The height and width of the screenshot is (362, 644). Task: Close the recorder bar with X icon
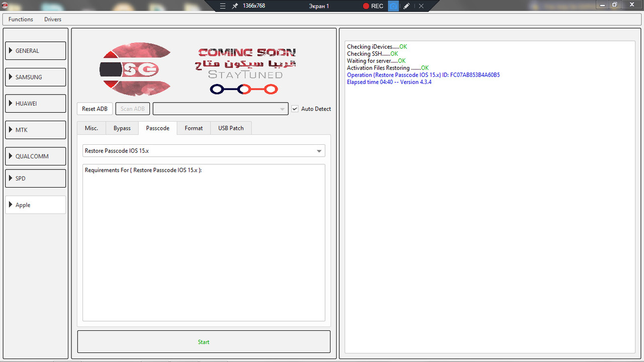pyautogui.click(x=421, y=6)
